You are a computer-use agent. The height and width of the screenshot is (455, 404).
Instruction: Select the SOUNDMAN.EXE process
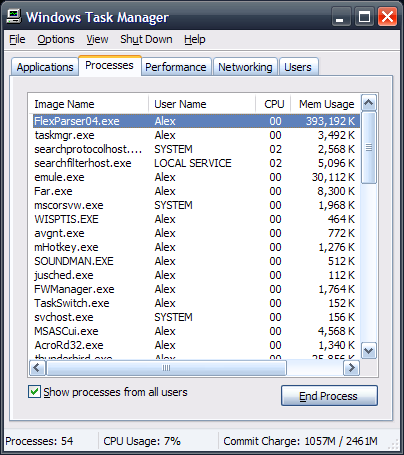(x=196, y=261)
